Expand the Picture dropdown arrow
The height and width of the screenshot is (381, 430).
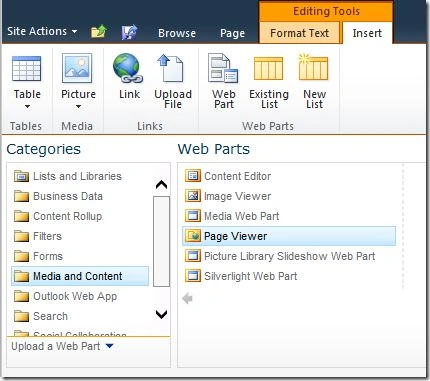click(x=78, y=107)
